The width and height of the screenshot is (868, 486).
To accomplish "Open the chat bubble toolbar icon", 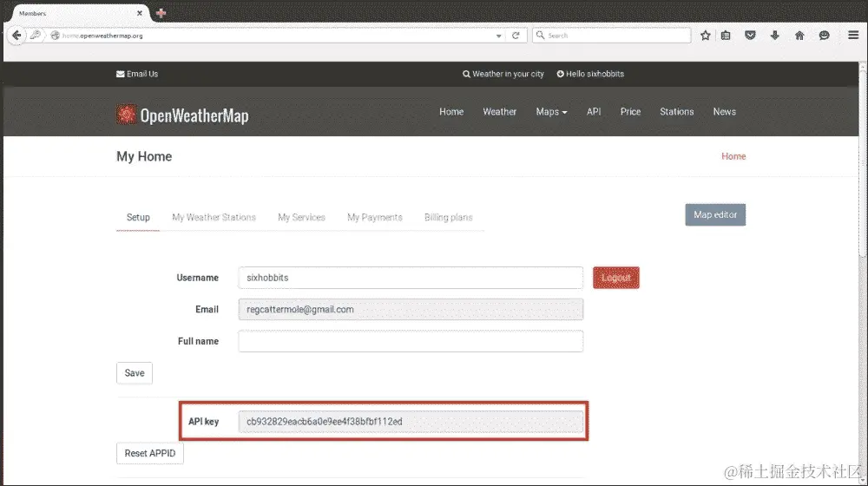I will [x=825, y=36].
